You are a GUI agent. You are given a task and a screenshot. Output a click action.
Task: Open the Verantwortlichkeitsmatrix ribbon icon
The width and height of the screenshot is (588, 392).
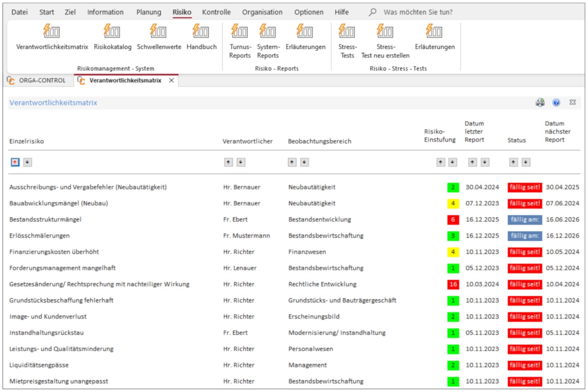pos(52,32)
